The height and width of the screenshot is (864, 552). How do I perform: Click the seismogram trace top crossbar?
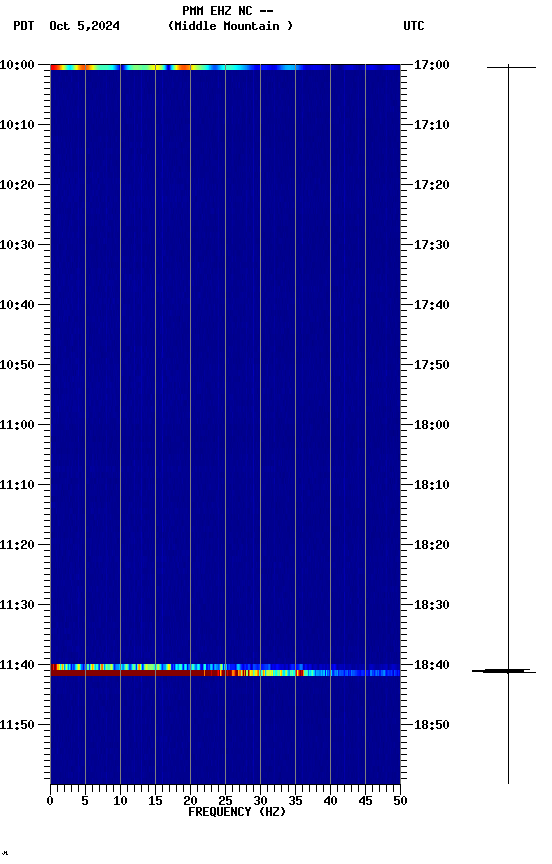coord(511,67)
